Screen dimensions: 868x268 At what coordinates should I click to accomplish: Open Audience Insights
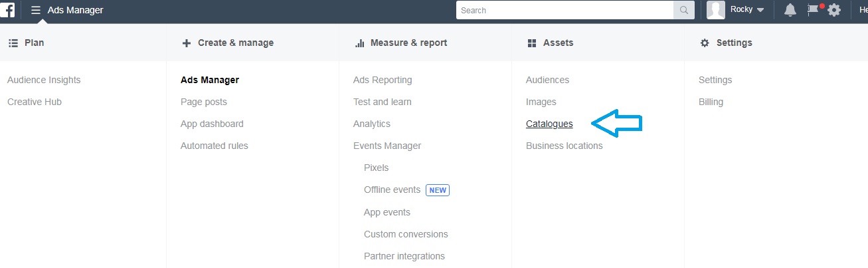tap(44, 80)
